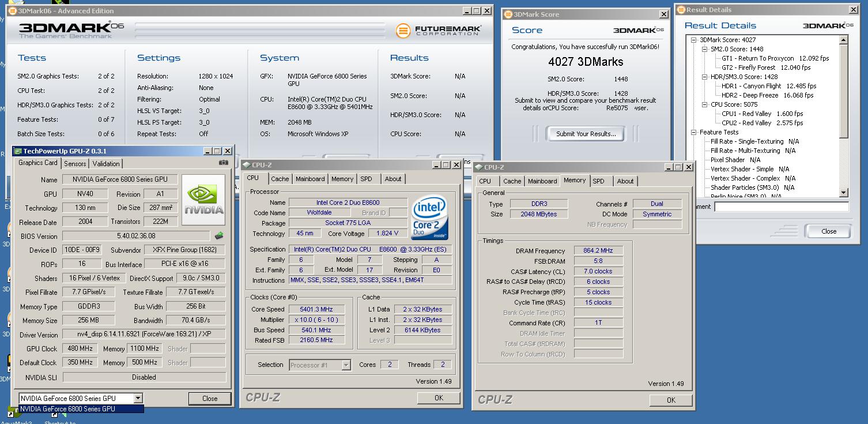The image size is (868, 424).
Task: Open About tab in the Memory CPU-Z window
Action: click(x=625, y=181)
